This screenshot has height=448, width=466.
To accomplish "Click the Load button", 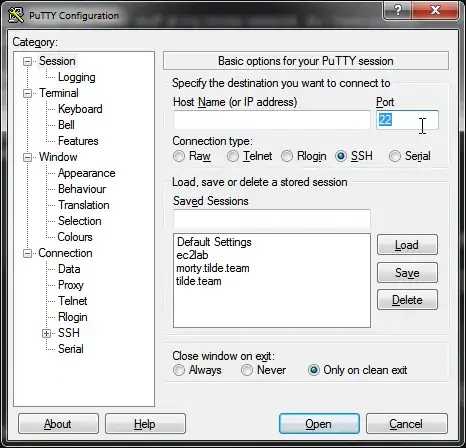I will point(407,245).
